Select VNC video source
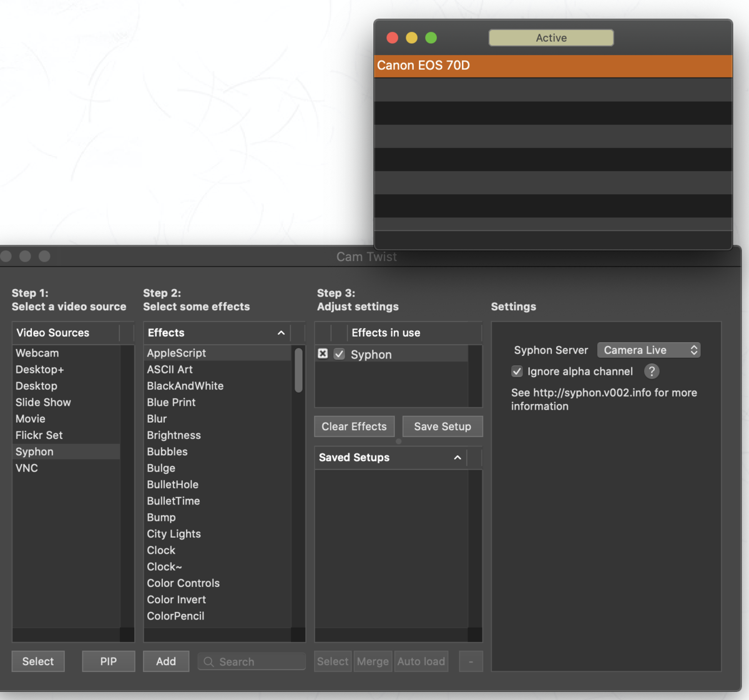This screenshot has height=700, width=749. click(66, 468)
